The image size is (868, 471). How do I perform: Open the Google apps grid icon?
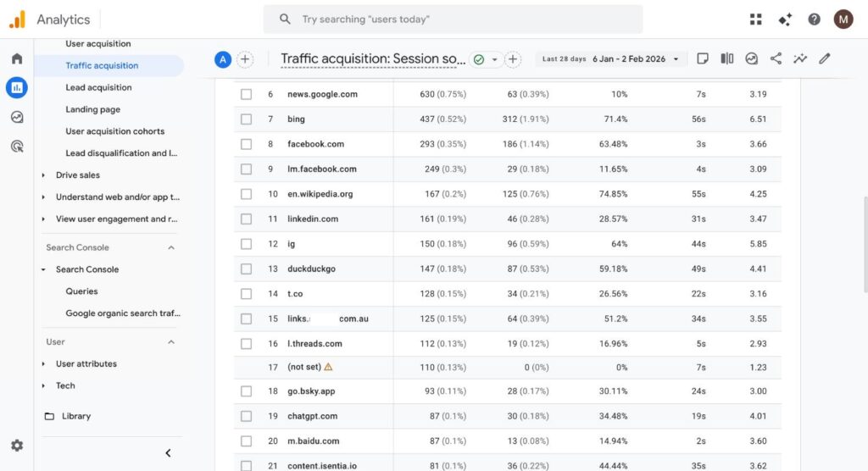[x=756, y=19]
